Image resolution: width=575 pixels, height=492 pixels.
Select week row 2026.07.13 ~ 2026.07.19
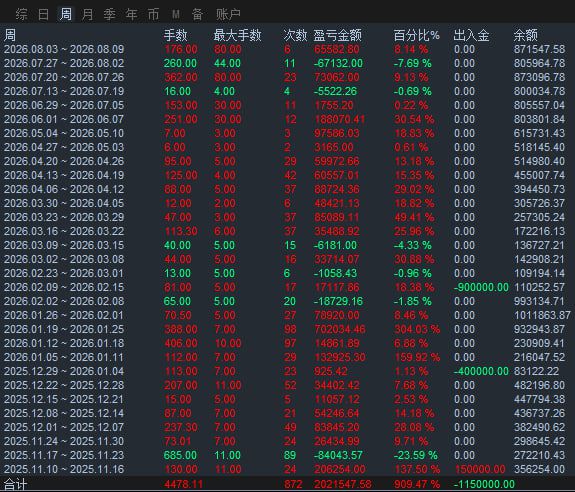coord(288,91)
